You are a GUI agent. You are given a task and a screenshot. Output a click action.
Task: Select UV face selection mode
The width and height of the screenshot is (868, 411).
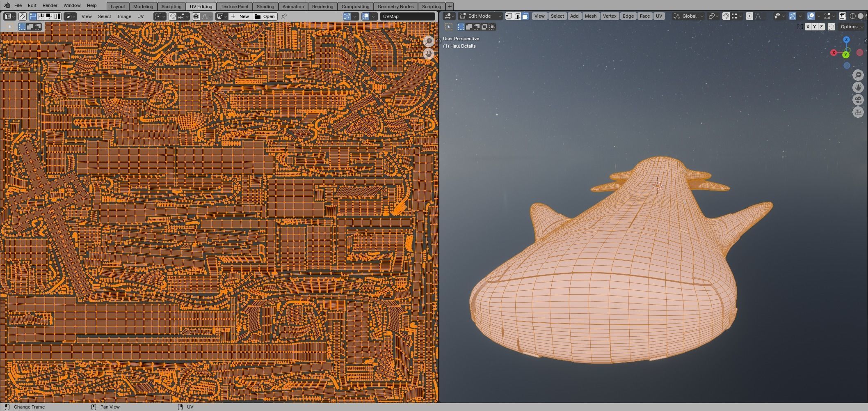[x=49, y=16]
